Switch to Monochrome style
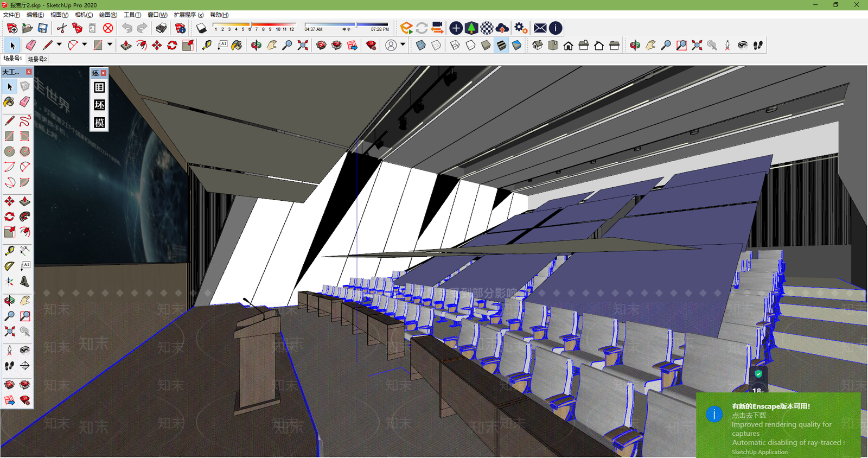The image size is (868, 458). 516,45
